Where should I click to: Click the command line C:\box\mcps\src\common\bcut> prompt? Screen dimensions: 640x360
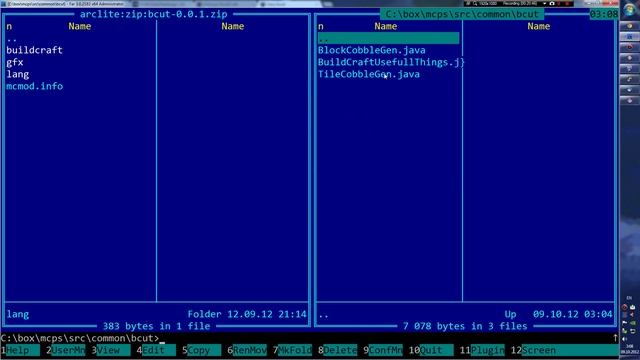click(80, 338)
